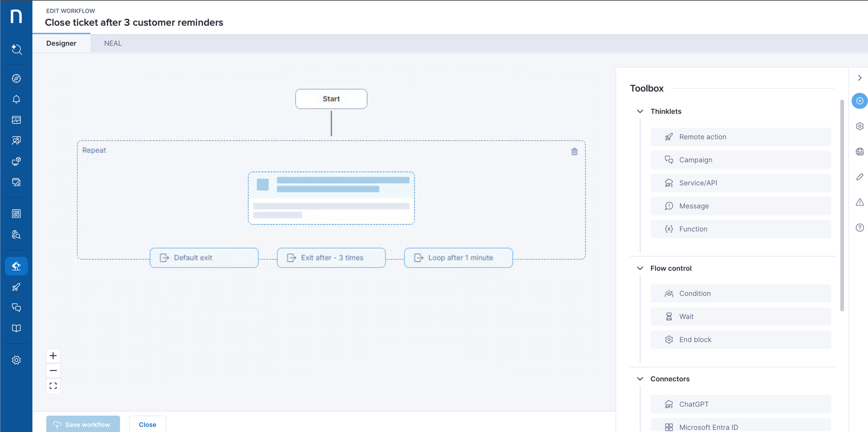This screenshot has height=432, width=868.
Task: Open the settings gear in left sidebar
Action: 16,360
